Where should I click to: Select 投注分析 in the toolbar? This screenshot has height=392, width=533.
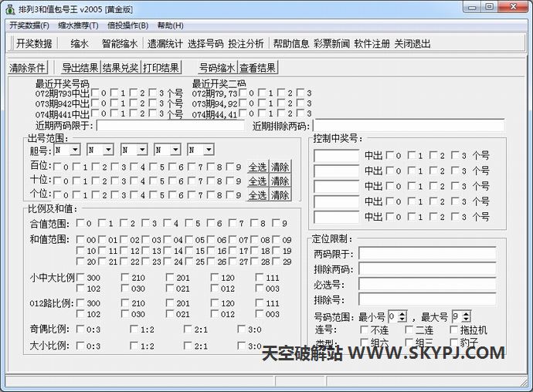[x=246, y=44]
